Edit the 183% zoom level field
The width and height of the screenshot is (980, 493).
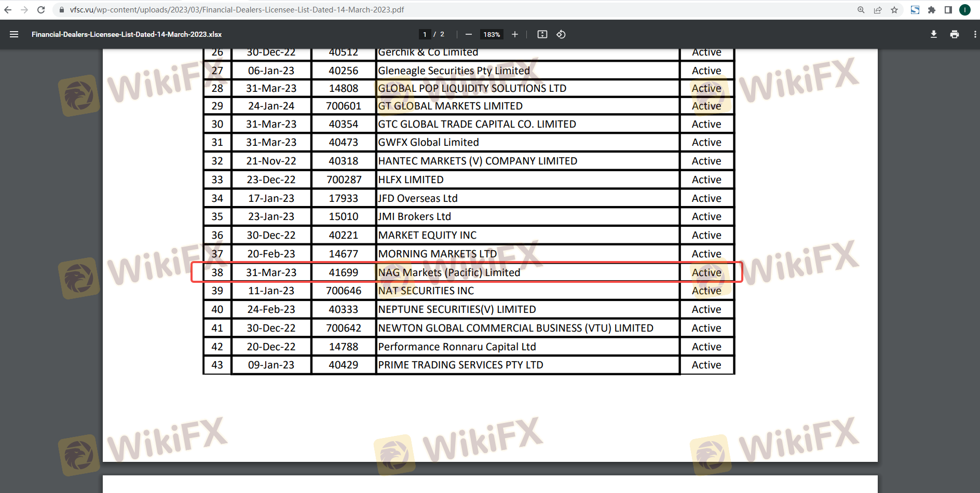(492, 34)
